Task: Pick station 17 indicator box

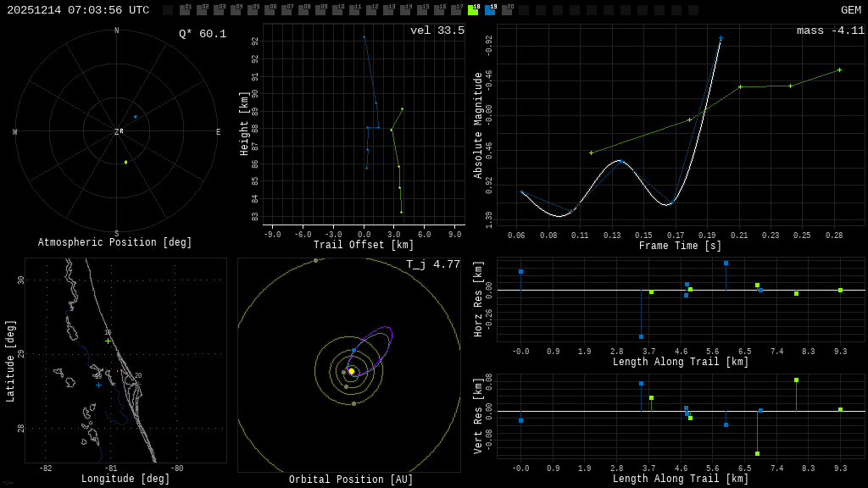Action: (456, 10)
